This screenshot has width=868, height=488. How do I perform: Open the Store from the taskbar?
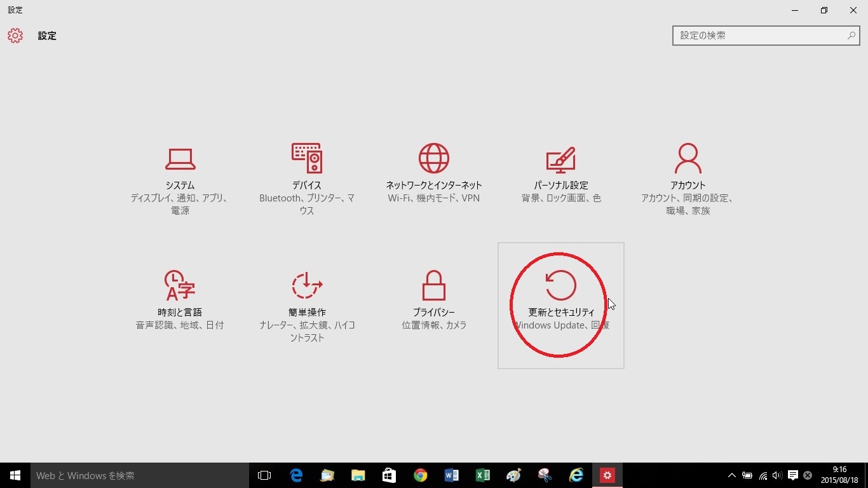tap(390, 475)
